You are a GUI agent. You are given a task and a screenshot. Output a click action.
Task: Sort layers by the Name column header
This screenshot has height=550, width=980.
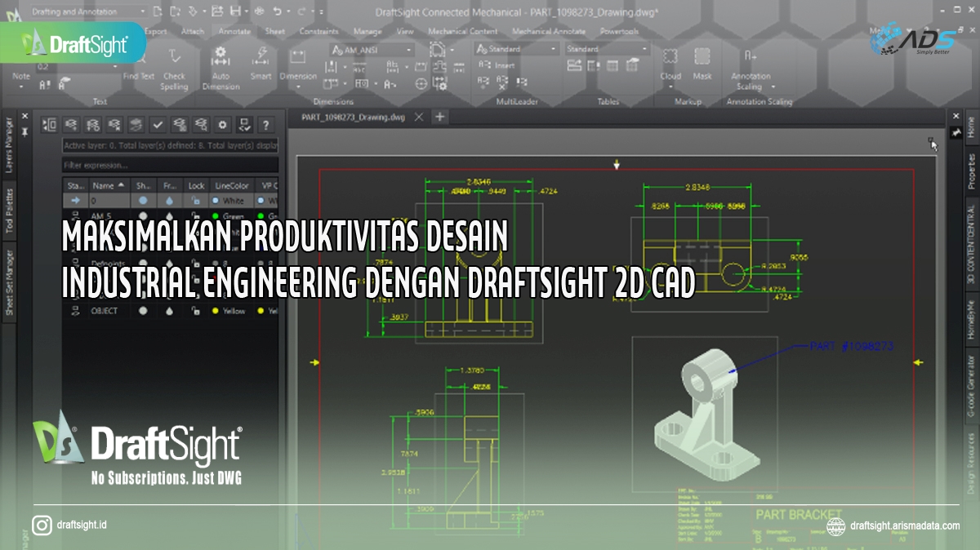click(x=109, y=185)
